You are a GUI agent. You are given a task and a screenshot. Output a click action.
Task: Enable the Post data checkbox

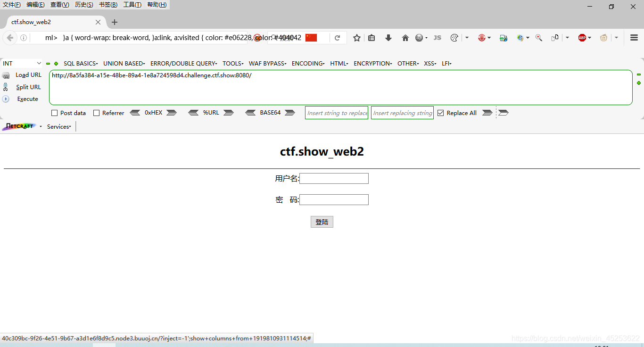pos(55,113)
